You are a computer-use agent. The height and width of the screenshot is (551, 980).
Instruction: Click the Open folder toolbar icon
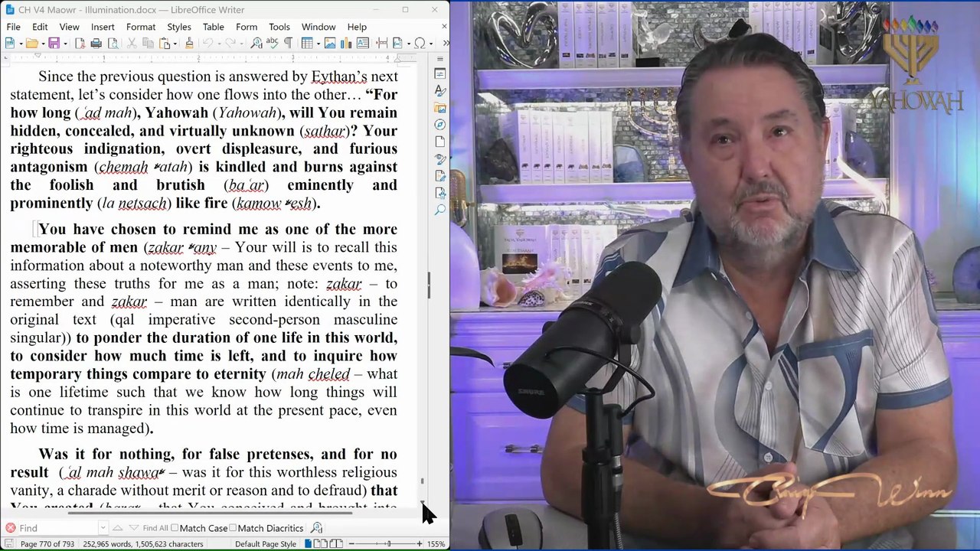click(x=31, y=43)
